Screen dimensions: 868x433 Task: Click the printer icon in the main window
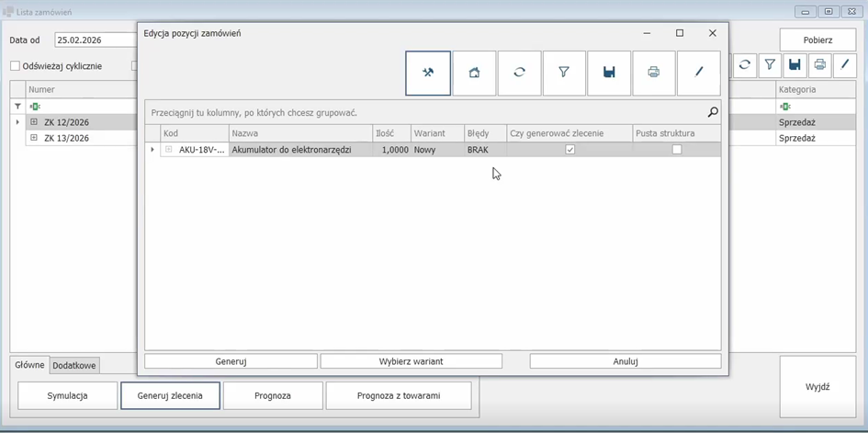coord(819,65)
